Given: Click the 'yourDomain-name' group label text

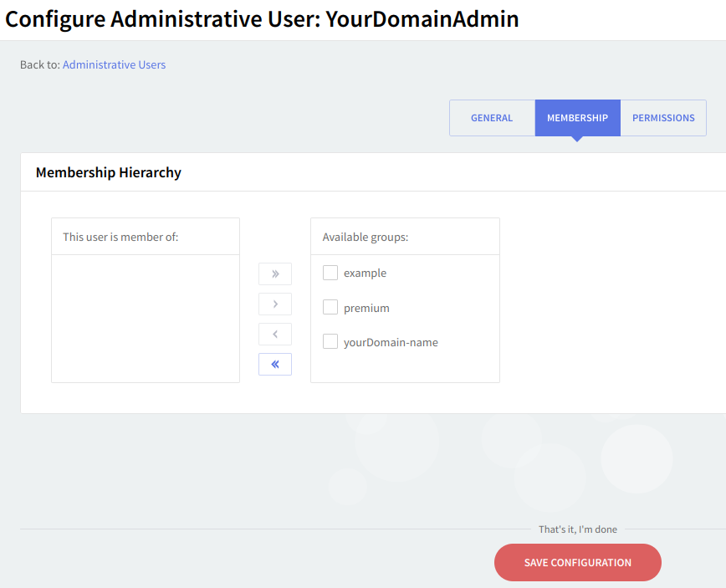Looking at the screenshot, I should coord(391,342).
